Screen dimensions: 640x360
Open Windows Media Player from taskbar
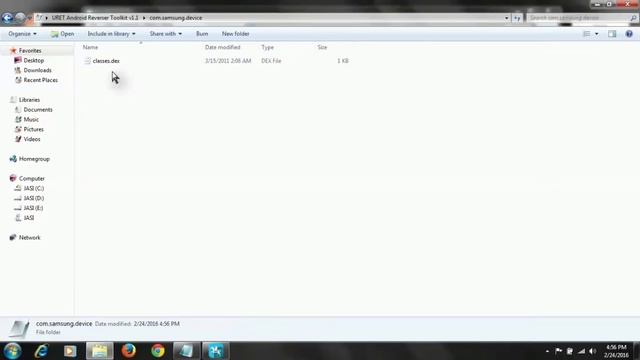click(x=70, y=351)
